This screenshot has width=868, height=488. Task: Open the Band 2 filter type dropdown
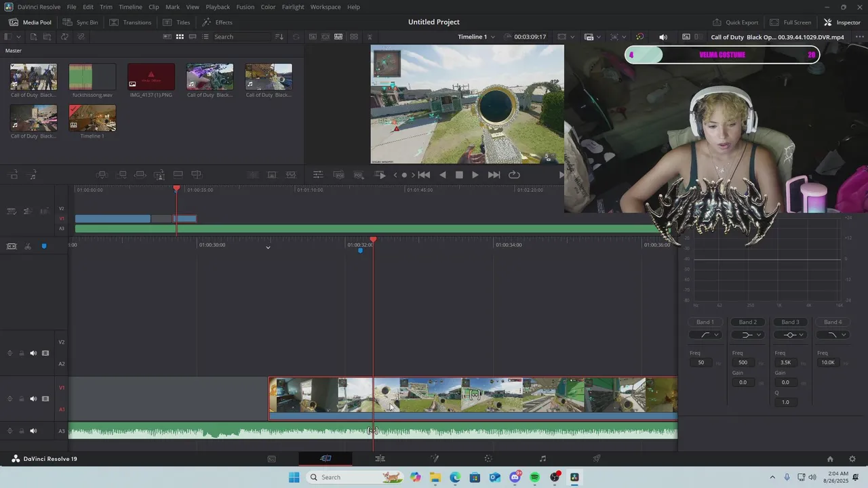click(x=748, y=335)
